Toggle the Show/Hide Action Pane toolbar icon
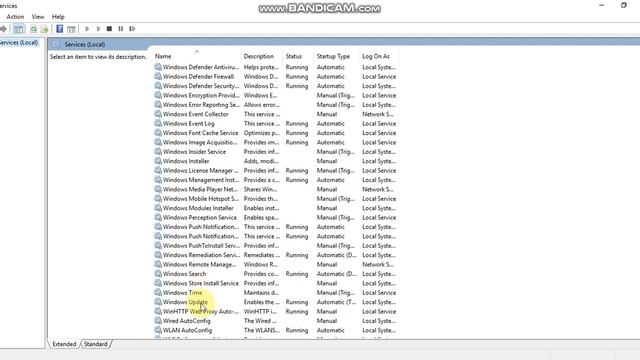 click(71, 29)
